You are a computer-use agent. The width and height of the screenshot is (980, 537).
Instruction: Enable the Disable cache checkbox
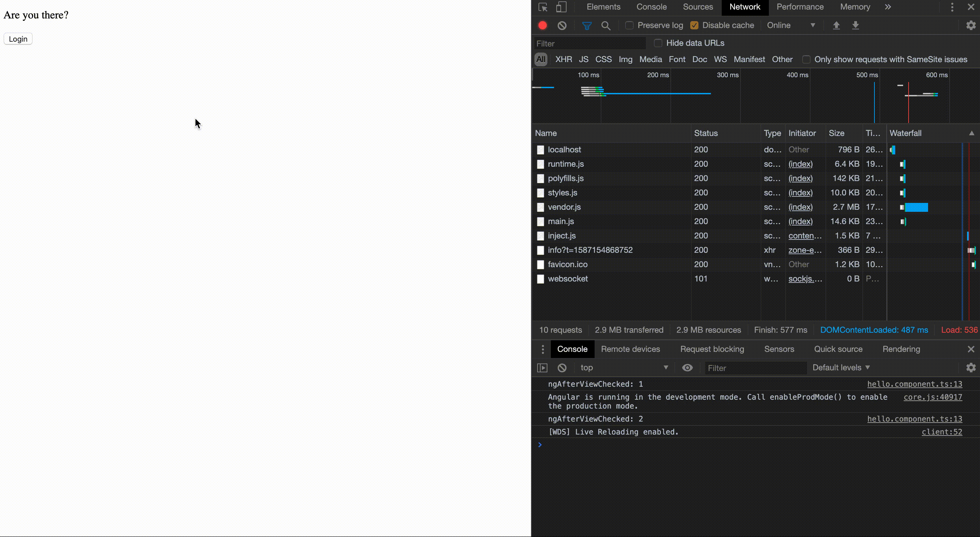point(695,25)
